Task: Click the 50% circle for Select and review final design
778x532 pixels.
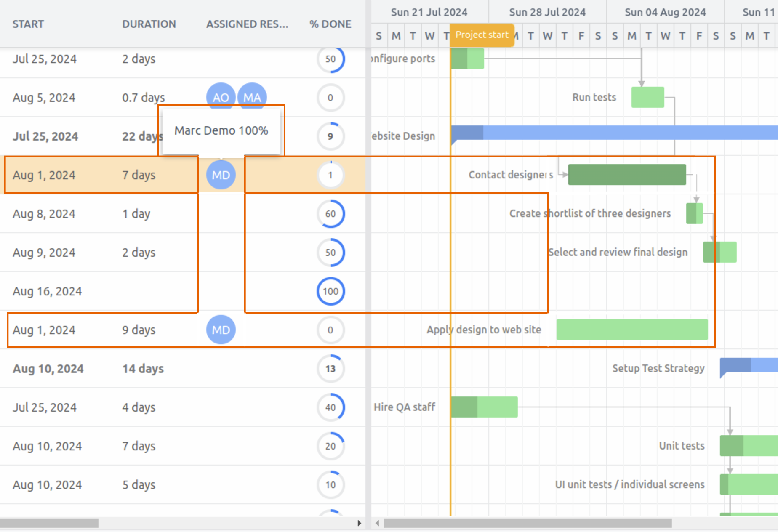Action: (330, 253)
